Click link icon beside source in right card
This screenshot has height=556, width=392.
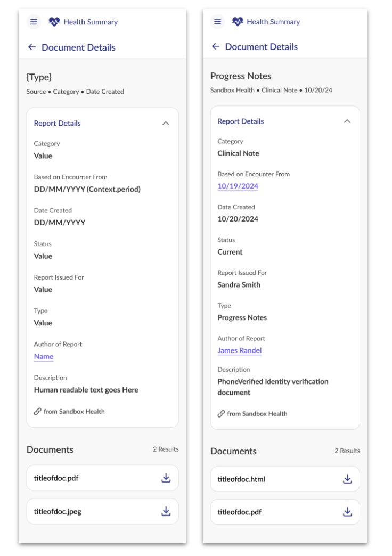[221, 413]
